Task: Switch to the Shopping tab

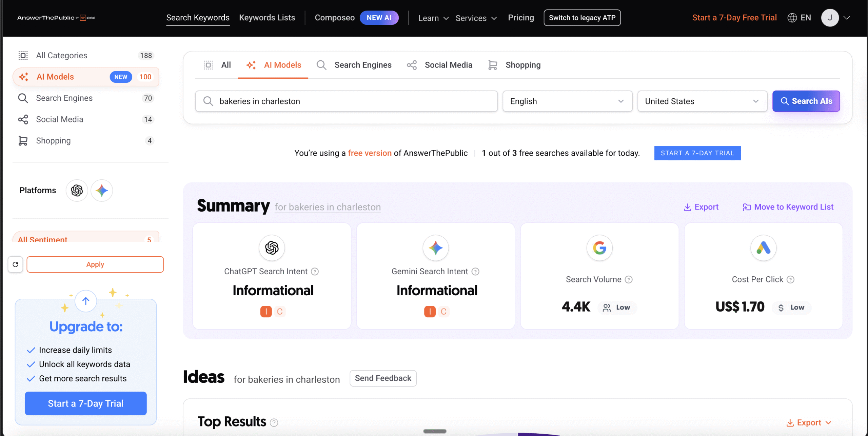Action: click(514, 65)
